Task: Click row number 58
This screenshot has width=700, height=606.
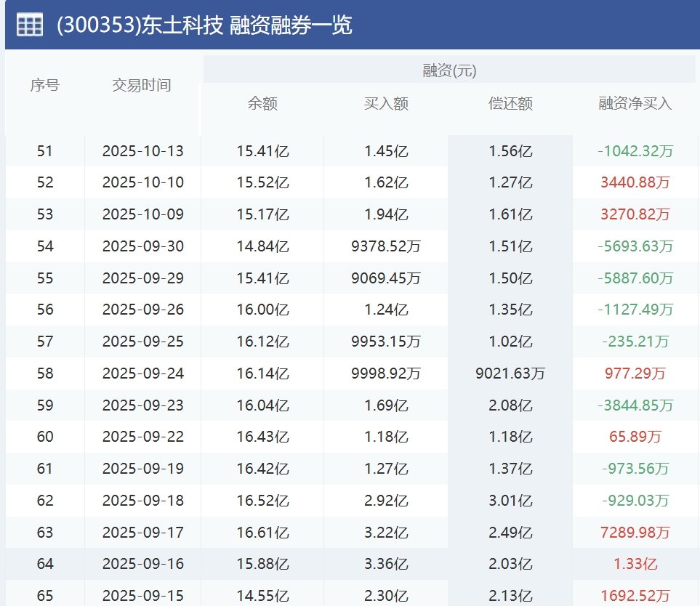Action: [44, 373]
